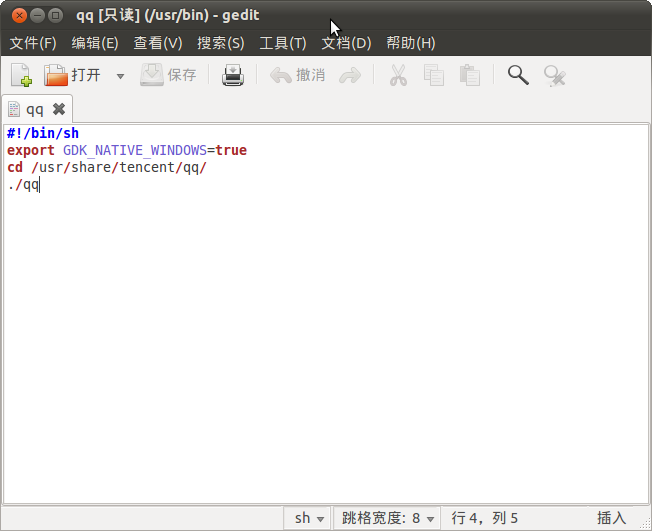Image resolution: width=652 pixels, height=531 pixels.
Task: Open the 帮助(H) menu
Action: tap(411, 43)
